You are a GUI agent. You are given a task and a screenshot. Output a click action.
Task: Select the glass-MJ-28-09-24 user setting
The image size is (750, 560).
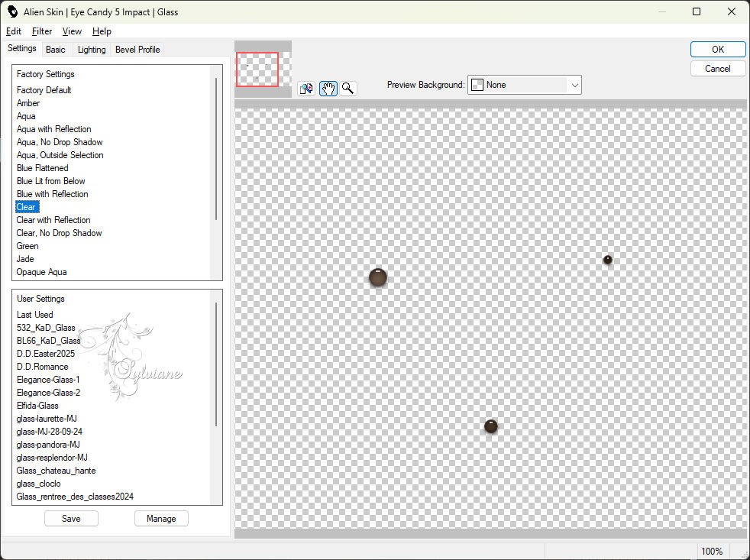(50, 431)
